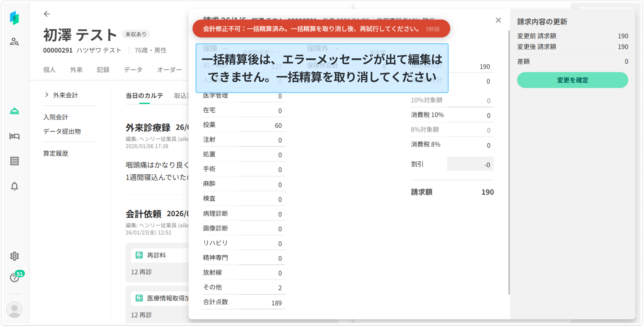The height and width of the screenshot is (327, 644).
Task: Switch to the 記録 tab
Action: tap(103, 70)
